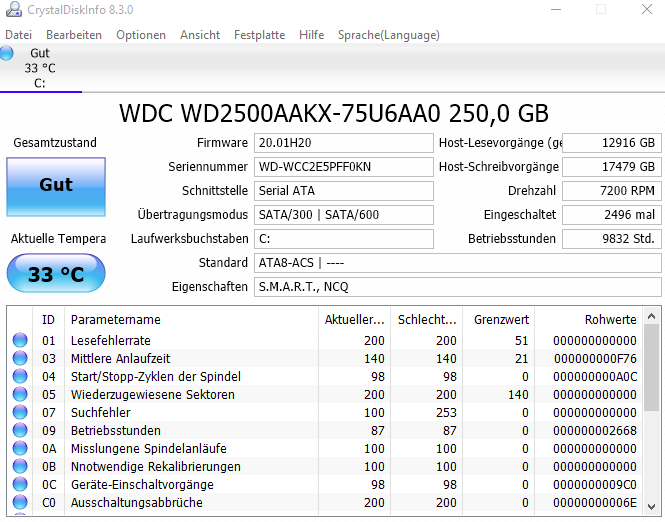Click the SMART list scrollbar thumb
Viewport: 665px width, 522px height.
652,367
